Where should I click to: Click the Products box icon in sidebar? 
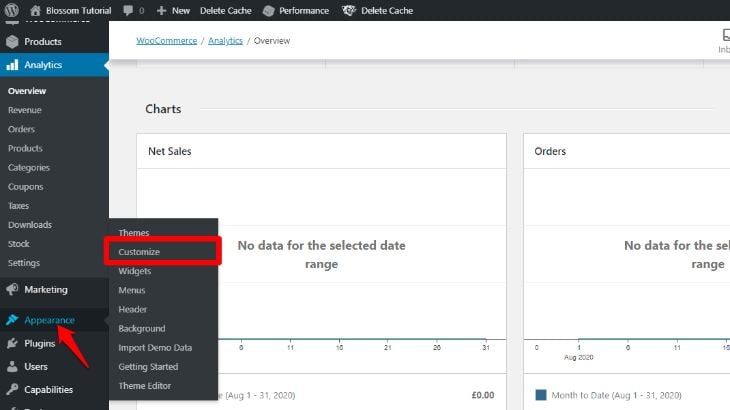(x=12, y=42)
